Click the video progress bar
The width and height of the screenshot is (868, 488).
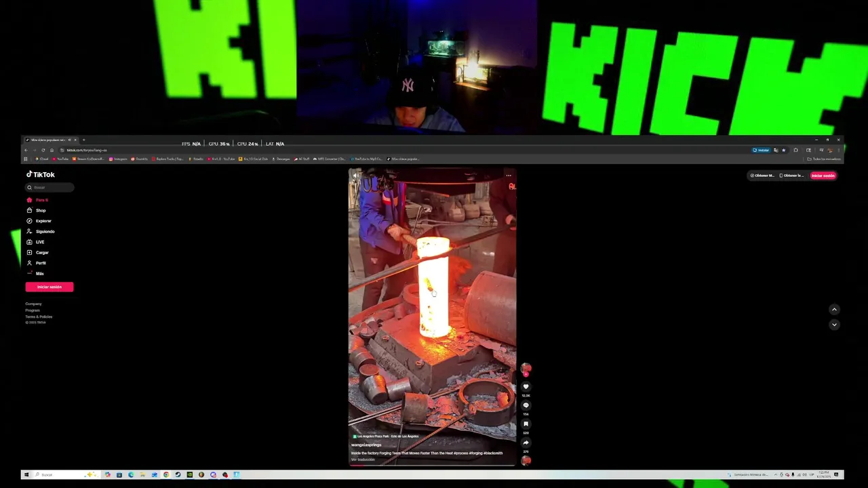tap(432, 466)
